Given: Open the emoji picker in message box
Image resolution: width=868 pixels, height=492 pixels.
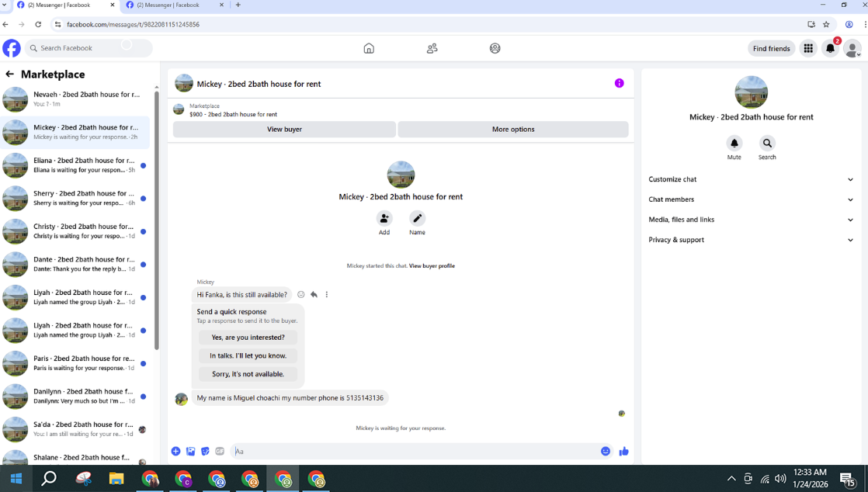Looking at the screenshot, I should 606,451.
